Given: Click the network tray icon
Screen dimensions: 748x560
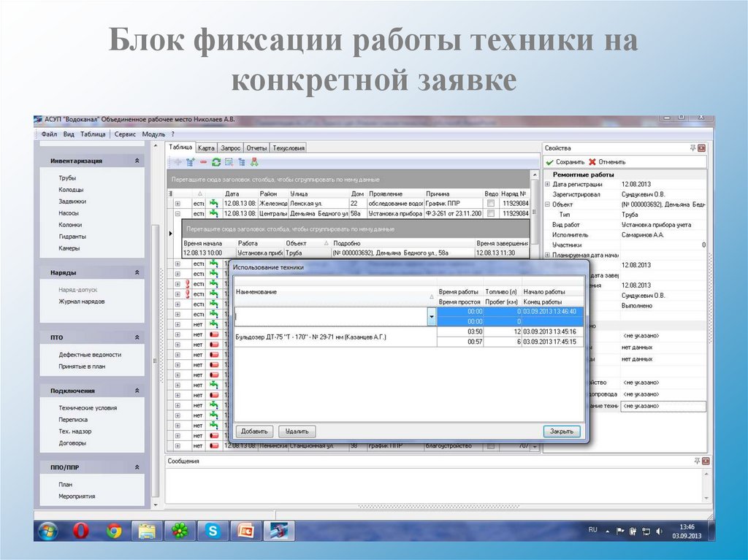Looking at the screenshot, I should tap(646, 531).
